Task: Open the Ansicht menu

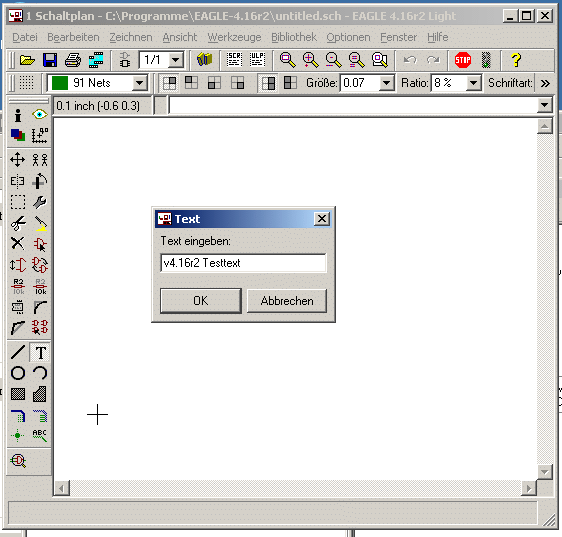Action: pos(180,37)
